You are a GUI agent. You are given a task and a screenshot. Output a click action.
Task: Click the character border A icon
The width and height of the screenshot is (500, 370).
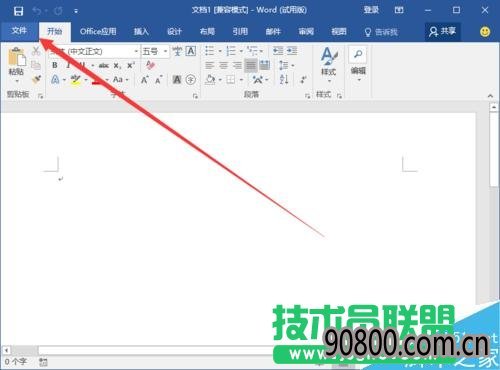point(190,51)
